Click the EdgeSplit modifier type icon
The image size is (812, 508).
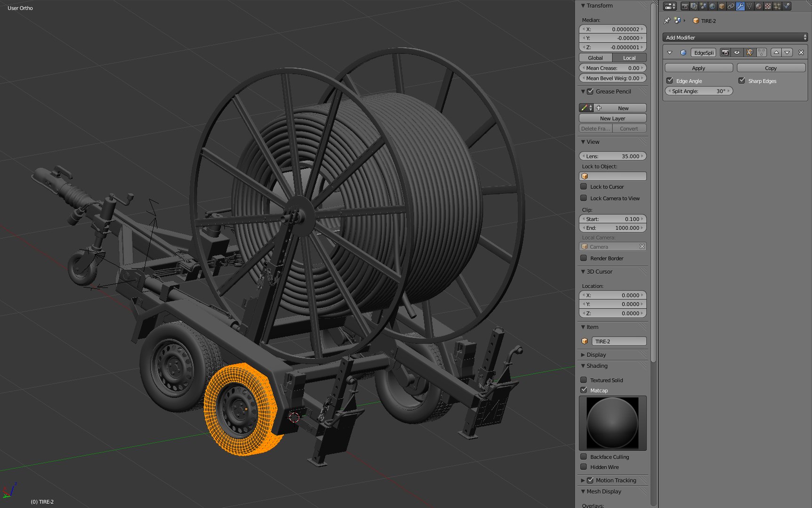tap(683, 53)
